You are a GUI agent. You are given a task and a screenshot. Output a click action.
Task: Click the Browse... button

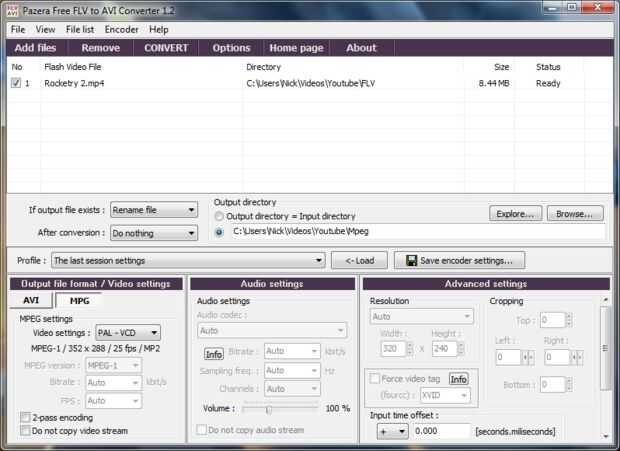point(575,214)
